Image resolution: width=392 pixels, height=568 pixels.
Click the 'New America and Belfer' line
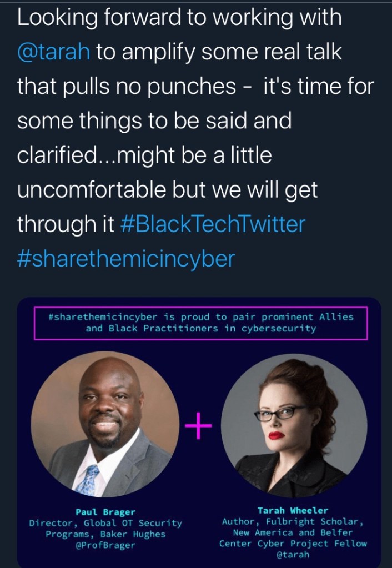pyautogui.click(x=293, y=532)
